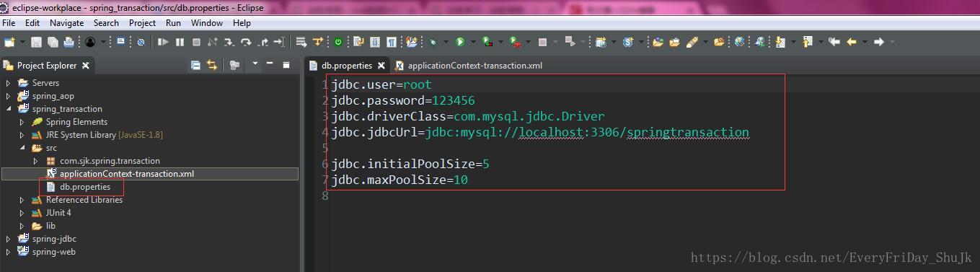Select db.properties file in Project Explorer
Viewport: 980px width, 272px height.
click(x=85, y=187)
